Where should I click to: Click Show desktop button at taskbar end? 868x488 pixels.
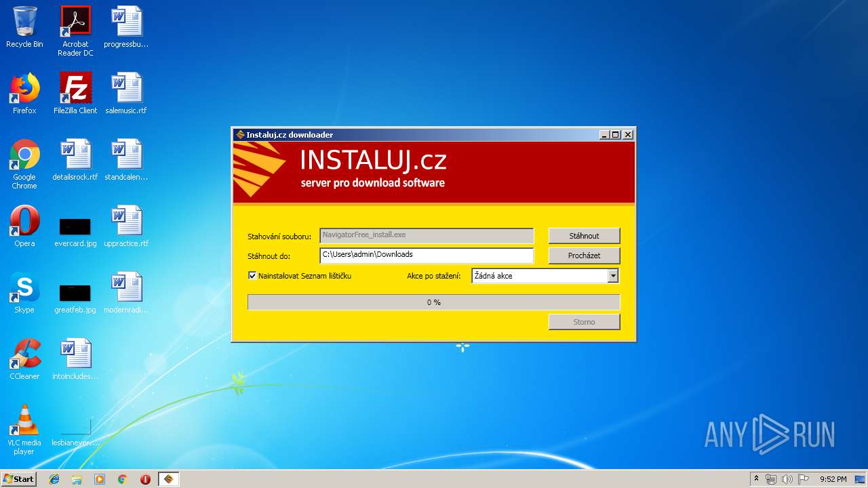tap(861, 479)
